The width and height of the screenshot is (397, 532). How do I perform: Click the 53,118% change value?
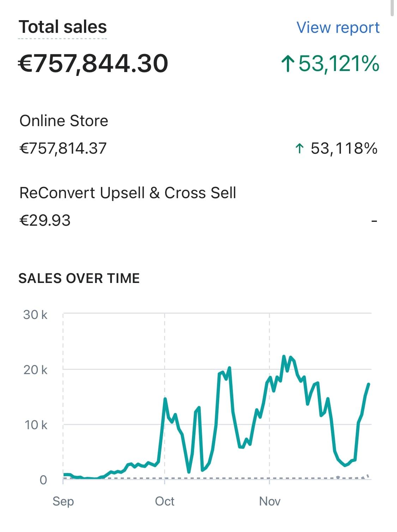point(344,148)
